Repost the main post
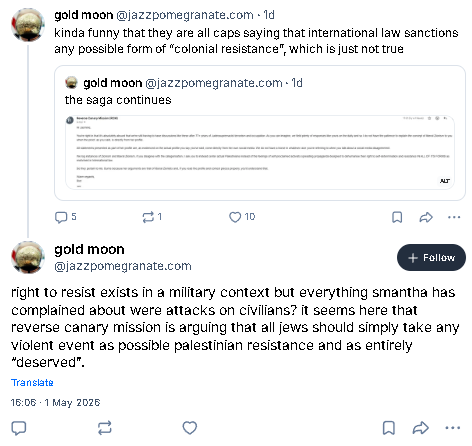472x446 pixels. 105,428
